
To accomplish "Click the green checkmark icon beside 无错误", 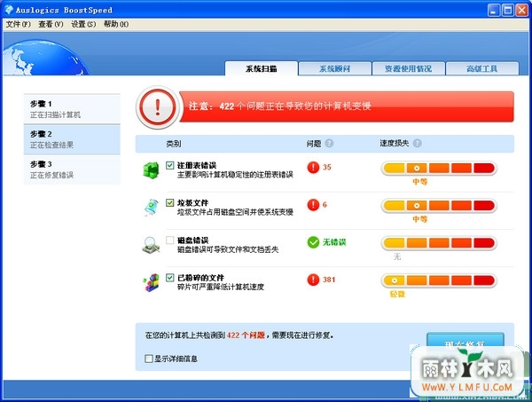I will (x=313, y=242).
